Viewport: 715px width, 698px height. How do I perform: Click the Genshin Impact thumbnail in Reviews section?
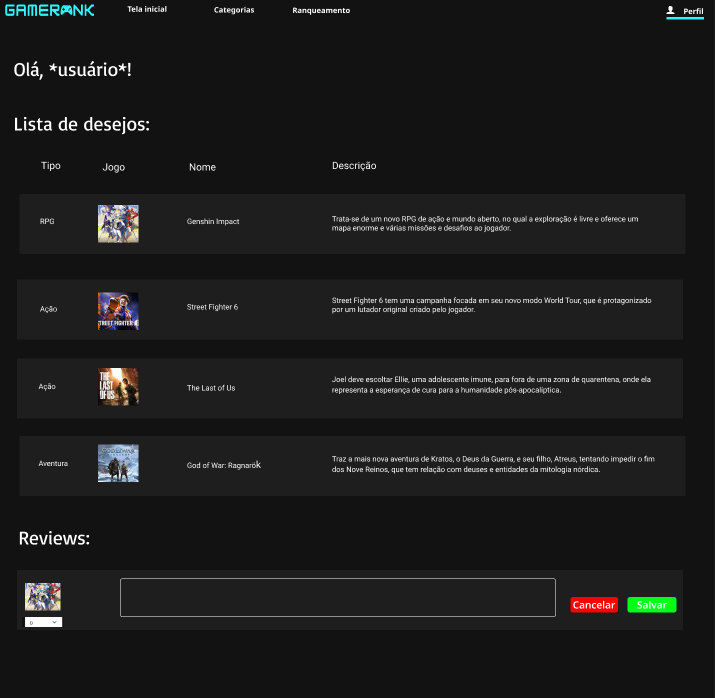click(43, 596)
